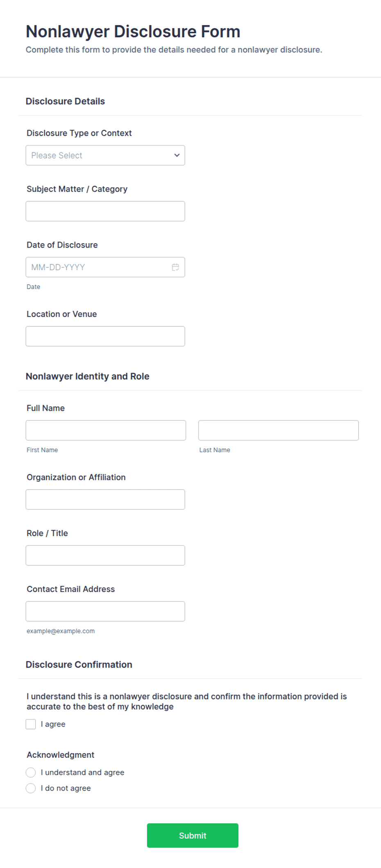The image size is (381, 868).
Task: Open the calendar picker icon
Action: (175, 267)
